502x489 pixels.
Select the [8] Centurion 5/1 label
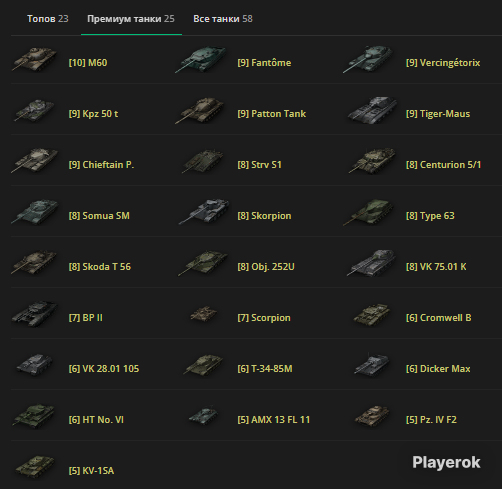pos(443,165)
